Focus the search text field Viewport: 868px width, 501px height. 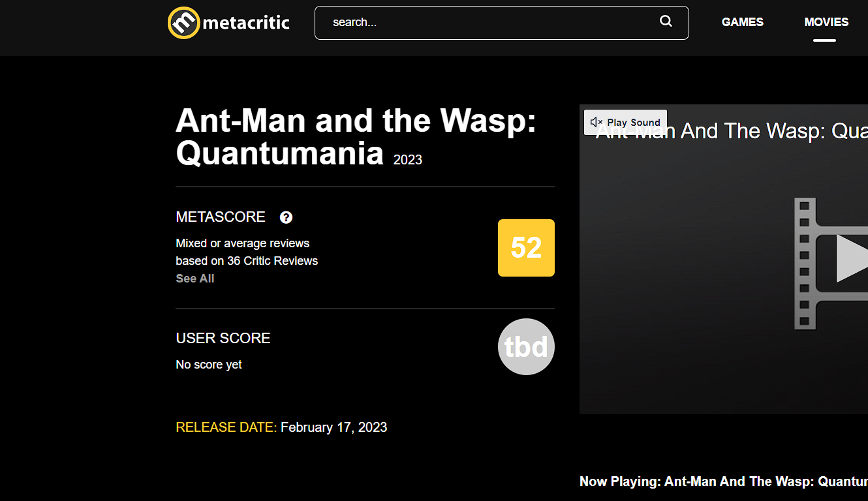(489, 23)
